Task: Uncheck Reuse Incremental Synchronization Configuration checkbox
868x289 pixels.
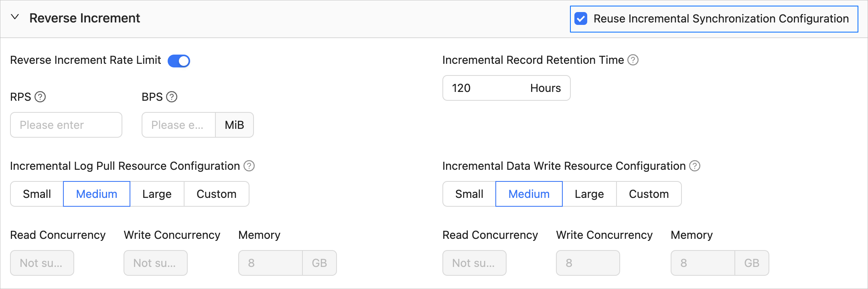Action: coord(581,18)
